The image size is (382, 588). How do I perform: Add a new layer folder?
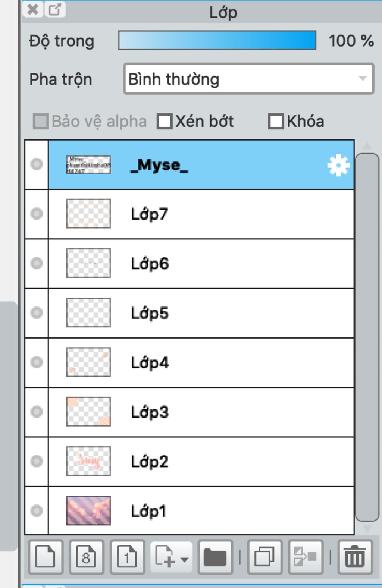click(x=215, y=557)
